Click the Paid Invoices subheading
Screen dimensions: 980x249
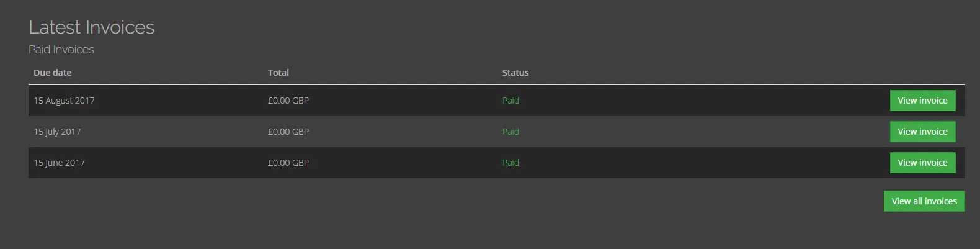61,50
